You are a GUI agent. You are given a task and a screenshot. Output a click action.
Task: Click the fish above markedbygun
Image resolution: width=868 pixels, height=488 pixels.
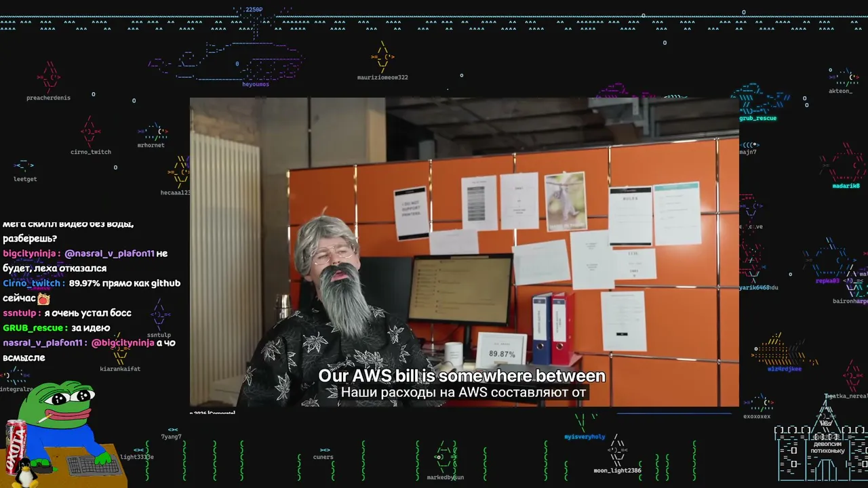[x=445, y=457]
